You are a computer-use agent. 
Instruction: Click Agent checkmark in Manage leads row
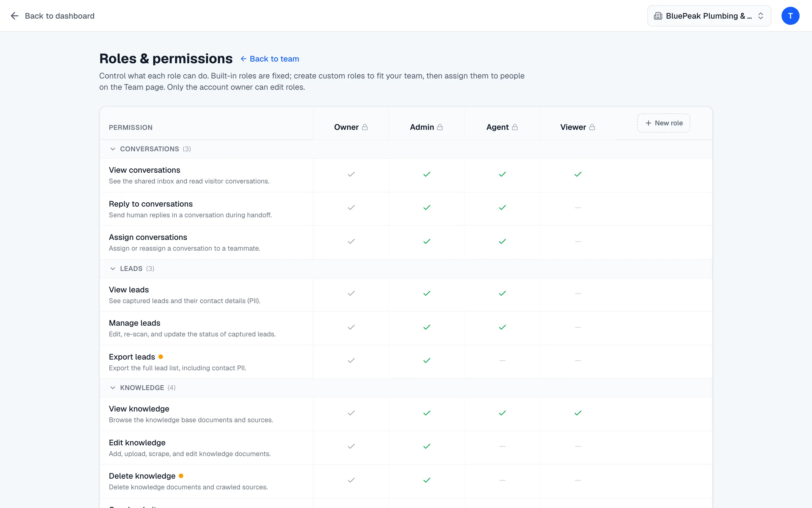(x=502, y=327)
